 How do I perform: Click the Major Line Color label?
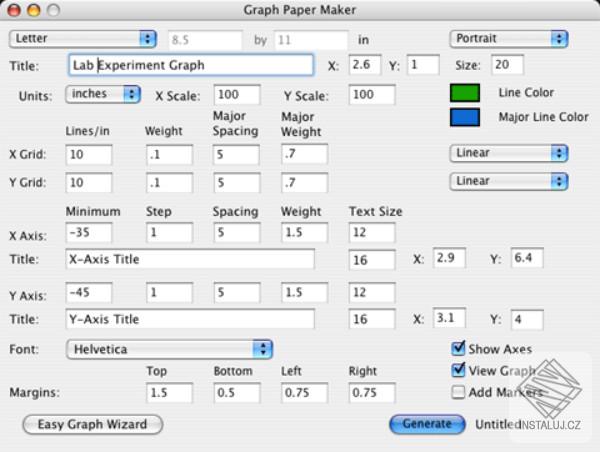543,117
